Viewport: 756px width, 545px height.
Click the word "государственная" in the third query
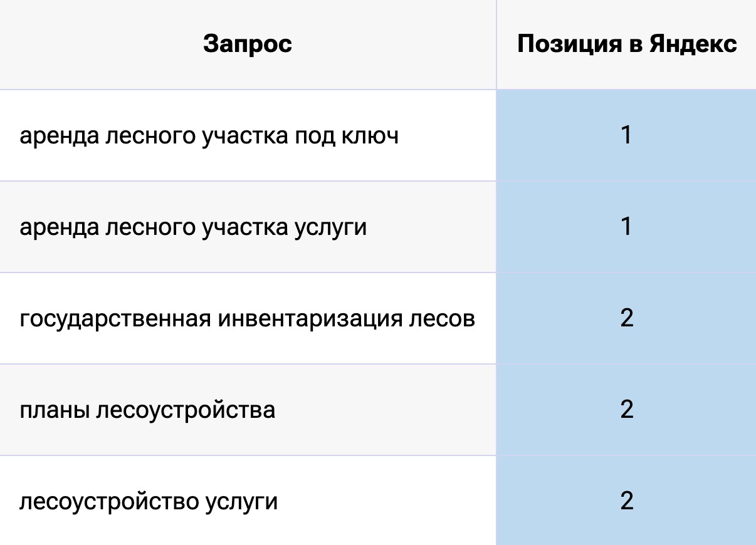coord(115,319)
